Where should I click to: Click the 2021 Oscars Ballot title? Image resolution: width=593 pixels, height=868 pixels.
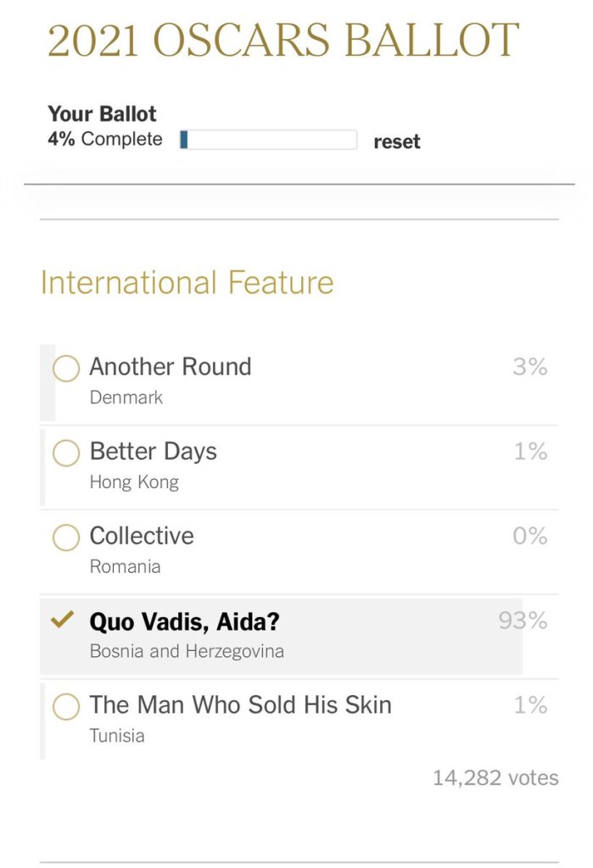coord(283,40)
